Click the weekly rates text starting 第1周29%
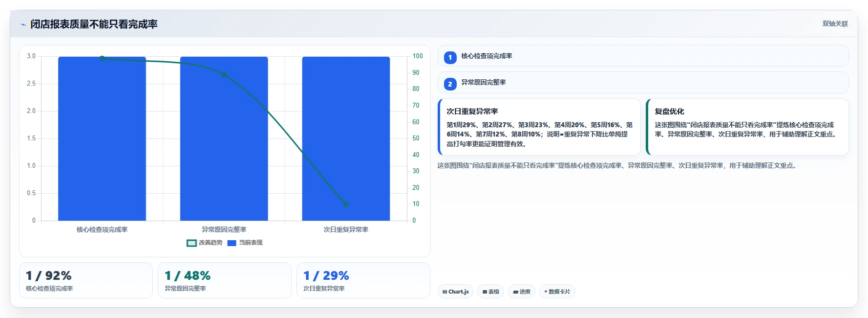 539,135
